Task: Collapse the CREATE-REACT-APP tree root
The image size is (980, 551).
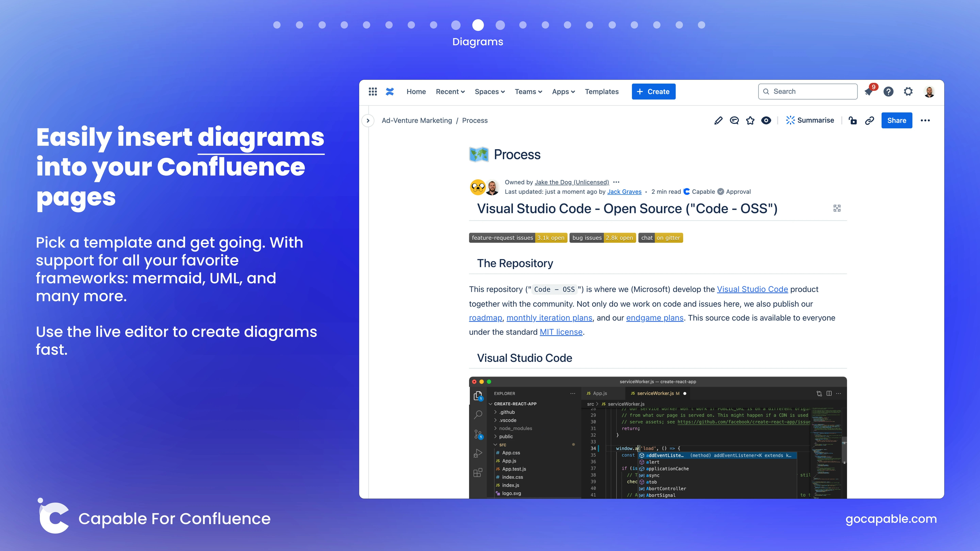Action: pos(513,404)
